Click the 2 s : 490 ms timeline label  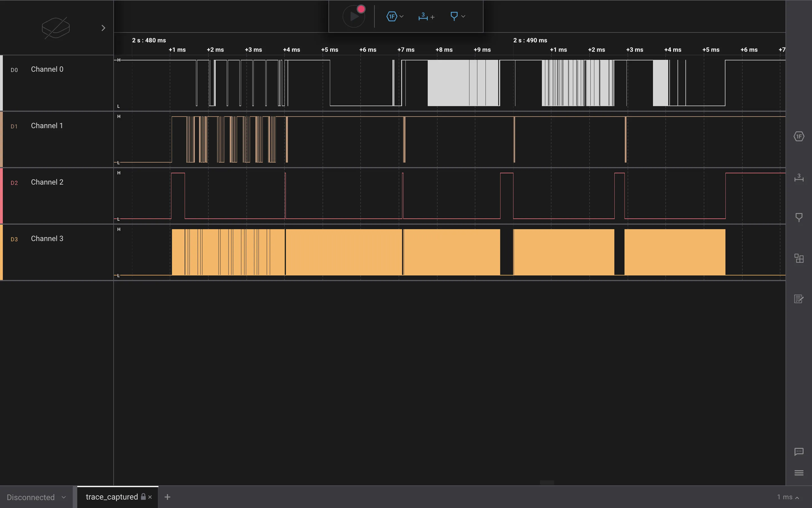tap(530, 40)
